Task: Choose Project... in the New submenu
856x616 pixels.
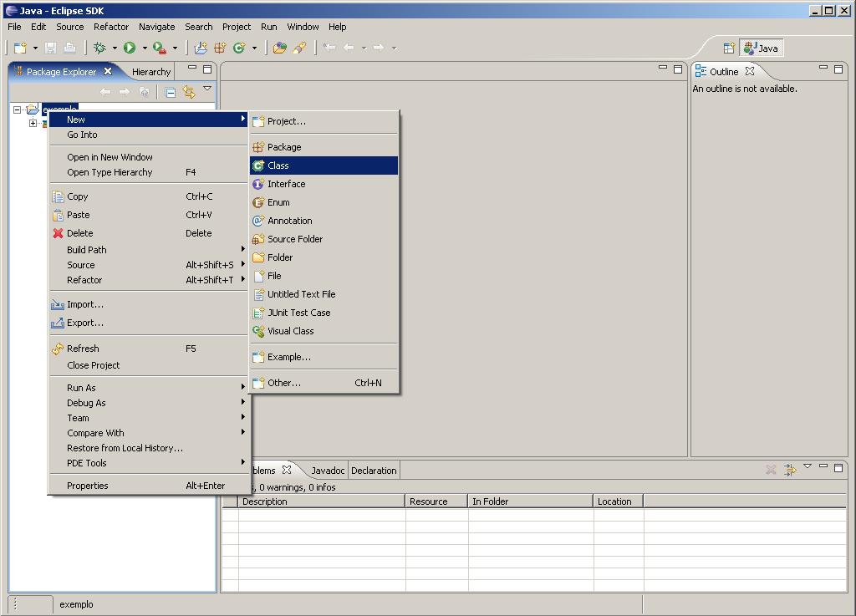Action: tap(324, 122)
